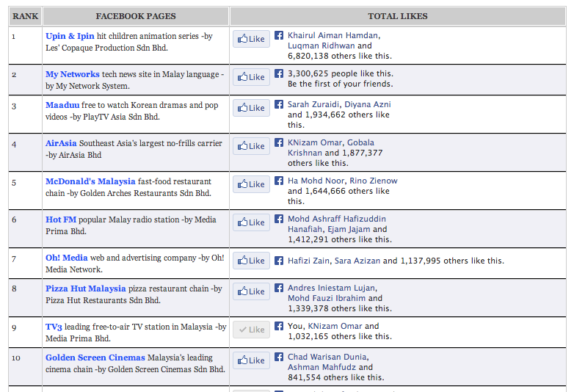Open Luqman Ridhwan's profile
Image resolution: width=574 pixels, height=392 pixels.
click(321, 46)
